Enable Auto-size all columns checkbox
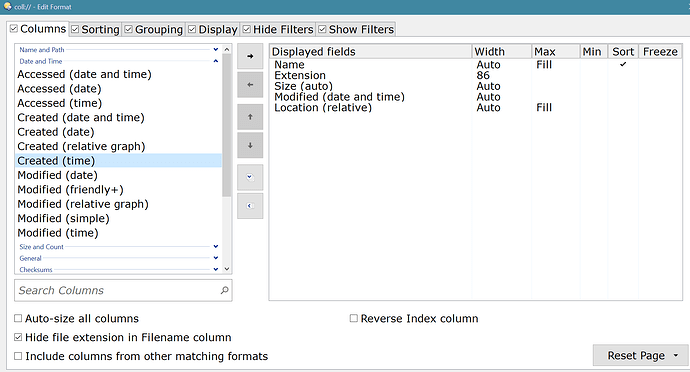The height and width of the screenshot is (372, 690). coord(18,318)
